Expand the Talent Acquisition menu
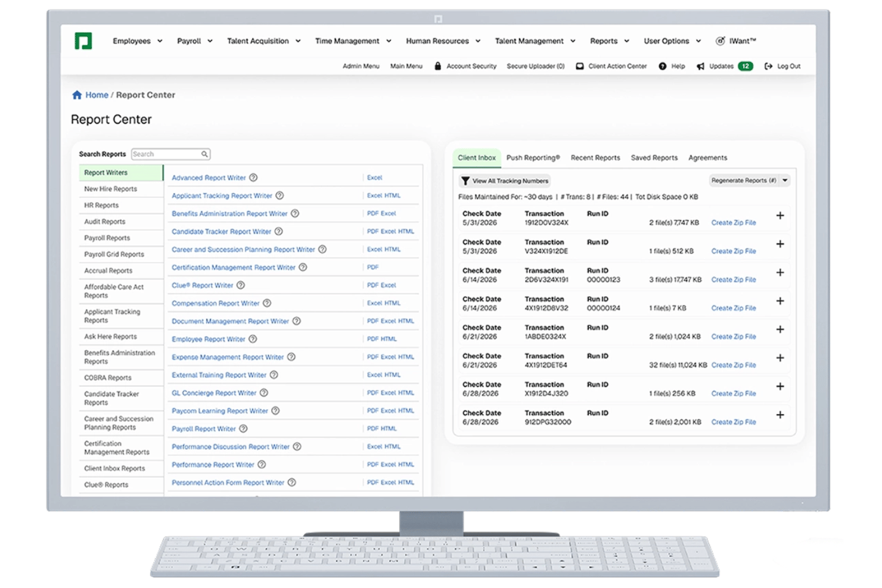This screenshot has height=588, width=882. pyautogui.click(x=263, y=41)
